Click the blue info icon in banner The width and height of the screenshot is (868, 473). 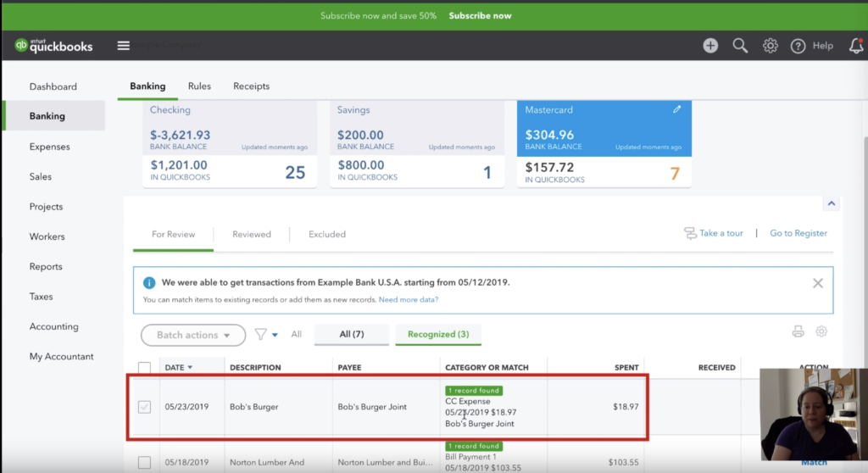[149, 282]
